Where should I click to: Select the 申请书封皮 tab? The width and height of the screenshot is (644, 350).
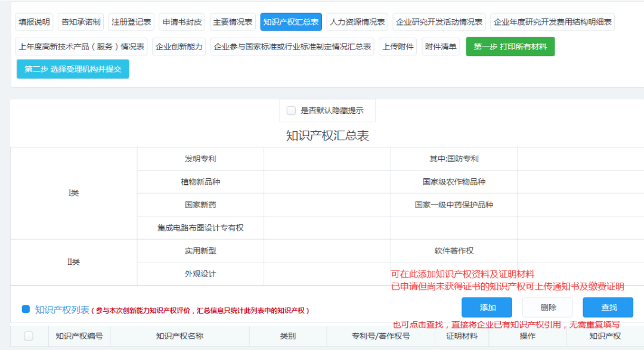pos(182,22)
